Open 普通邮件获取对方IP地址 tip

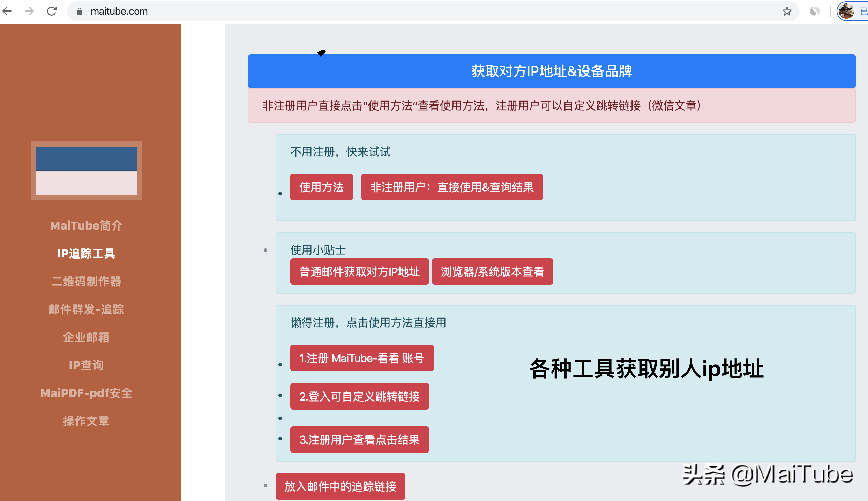(359, 272)
